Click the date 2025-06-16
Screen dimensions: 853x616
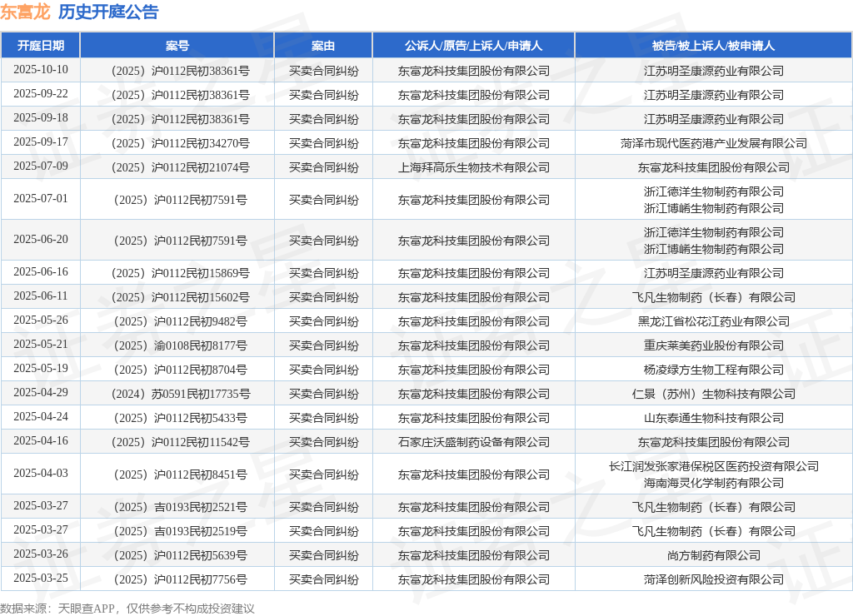[41, 272]
